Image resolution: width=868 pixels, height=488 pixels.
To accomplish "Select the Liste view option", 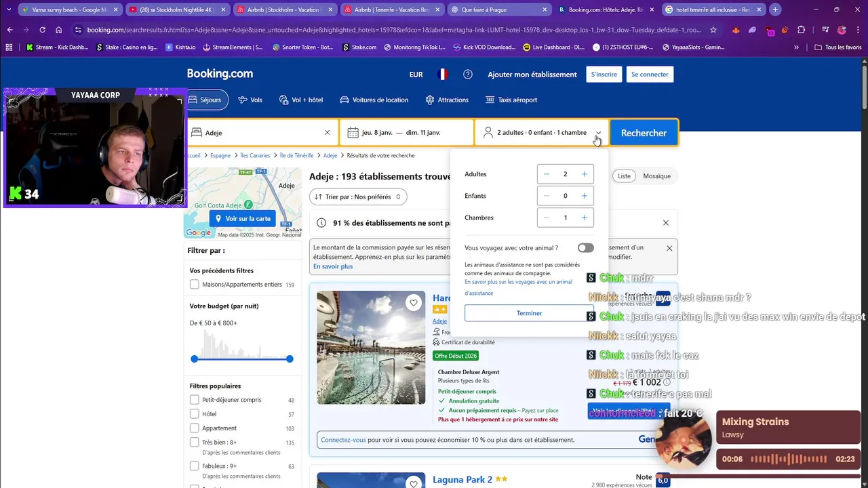I will coord(624,176).
